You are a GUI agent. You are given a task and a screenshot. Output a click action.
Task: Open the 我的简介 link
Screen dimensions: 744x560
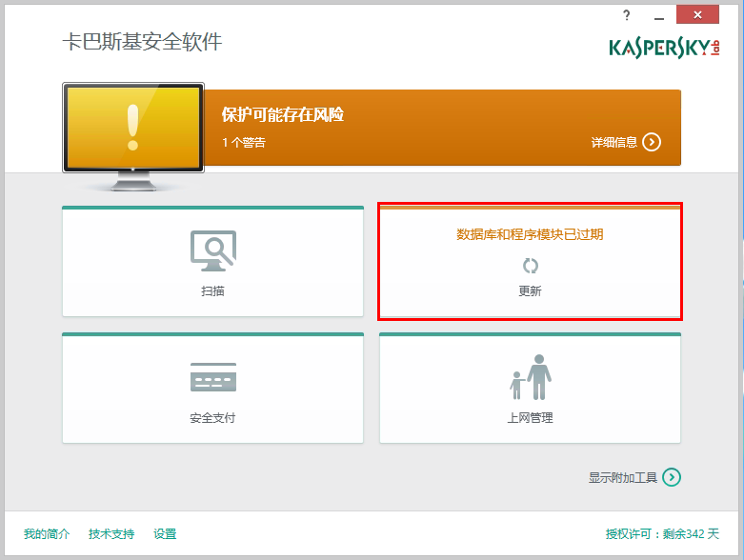(47, 534)
